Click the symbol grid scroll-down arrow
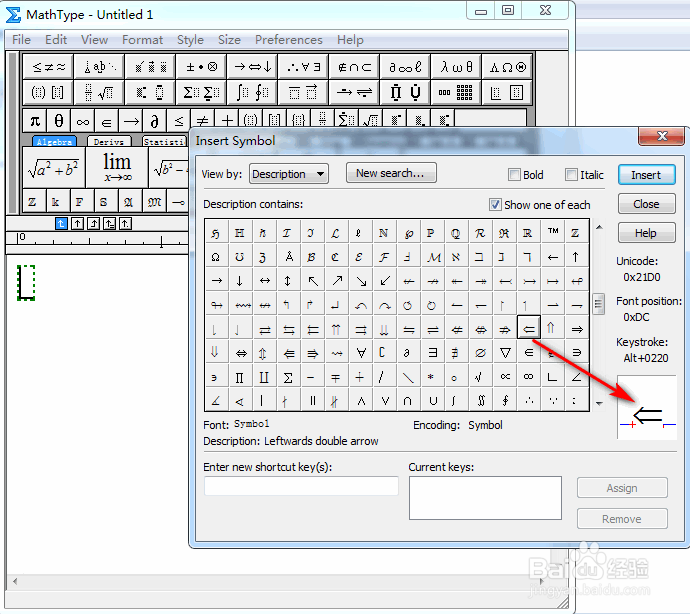Viewport: 690px width, 614px height. [599, 403]
